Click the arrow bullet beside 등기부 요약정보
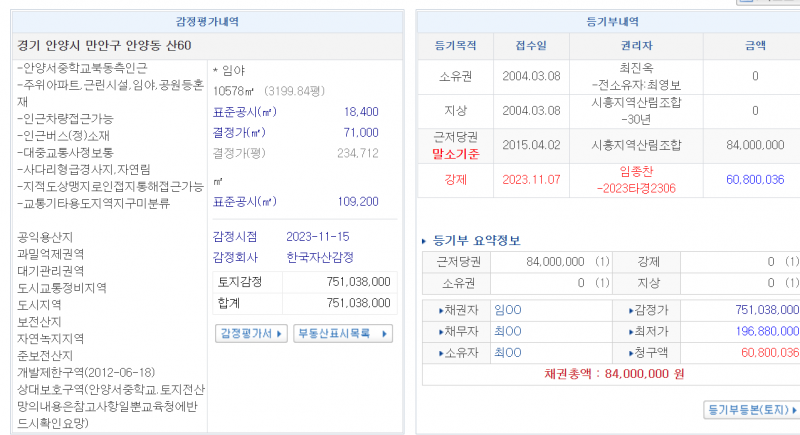This screenshot has height=435, width=800. click(424, 241)
